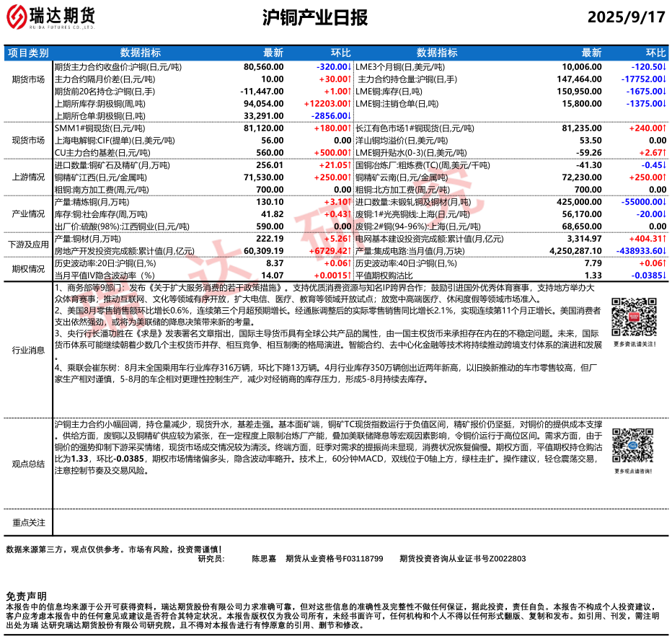Click the report date 2025/9/17
Screen dimensions: 672x639
626,17
